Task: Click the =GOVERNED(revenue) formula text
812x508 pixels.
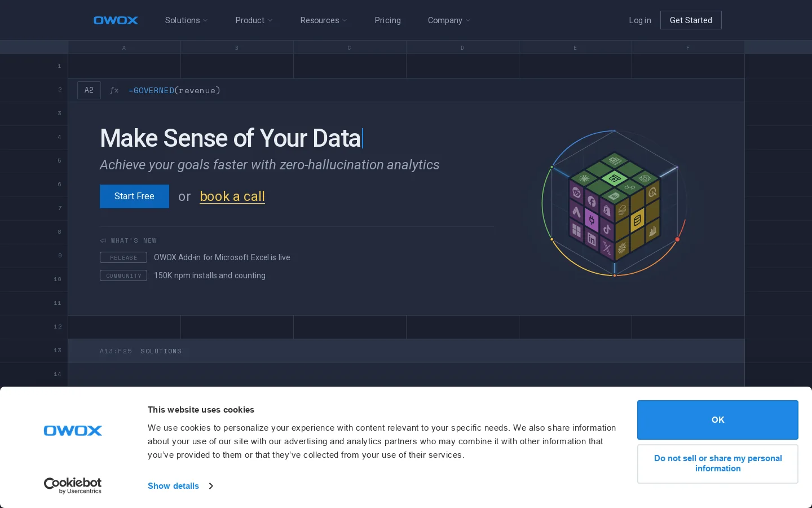Action: click(174, 90)
